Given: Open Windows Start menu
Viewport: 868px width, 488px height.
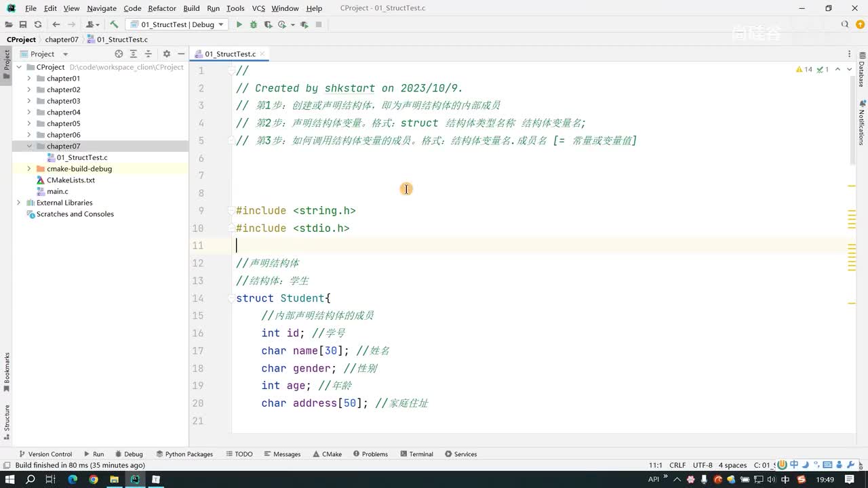Looking at the screenshot, I should tap(9, 479).
